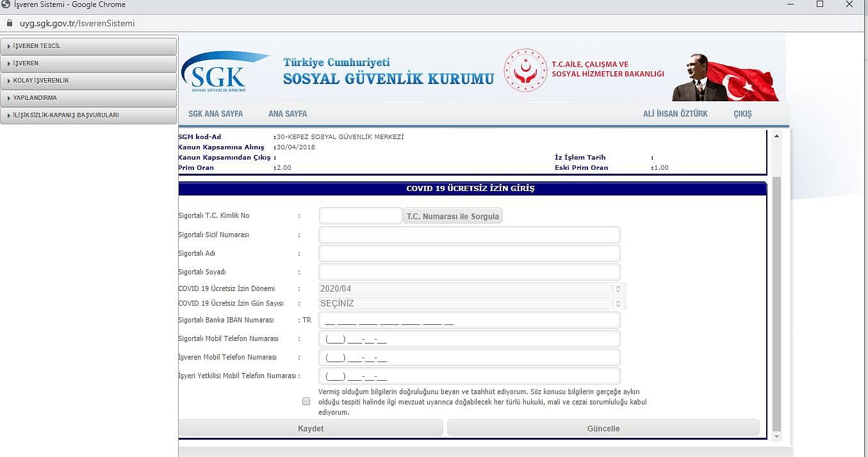Click ALİ İHSAN ÖZTÜRK user name
The width and height of the screenshot is (868, 457).
click(675, 113)
